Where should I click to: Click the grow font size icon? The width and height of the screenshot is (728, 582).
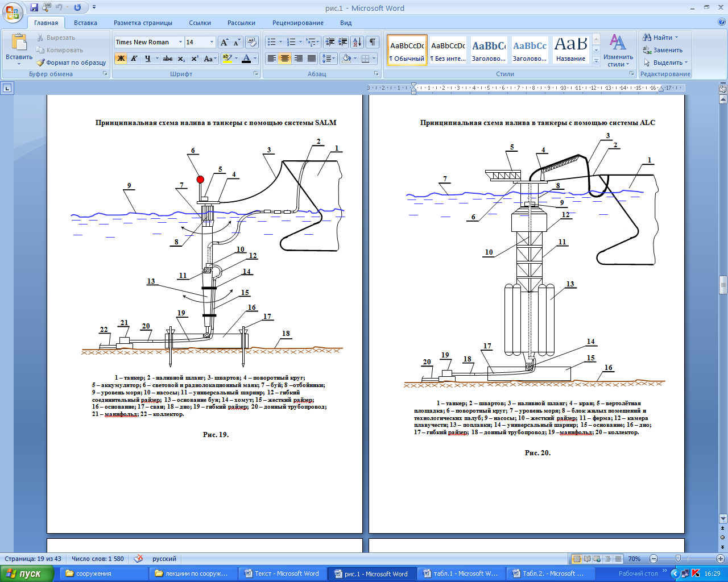tap(224, 42)
